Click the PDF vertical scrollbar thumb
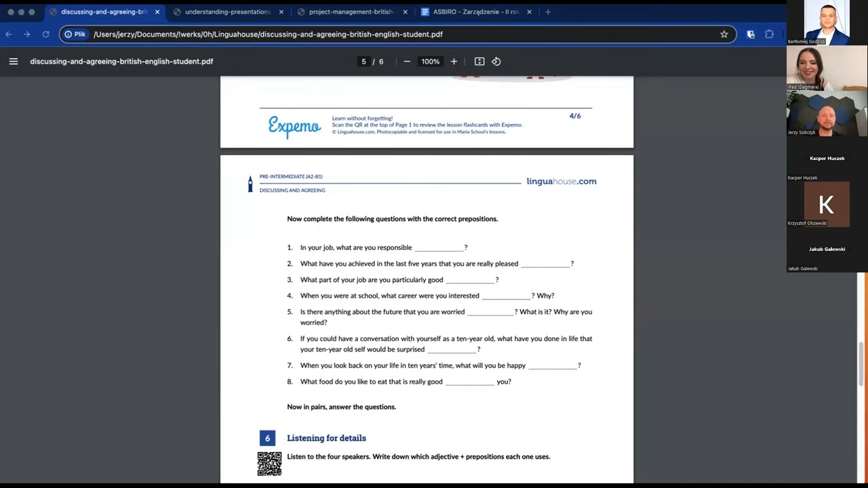Viewport: 868px width, 488px height. pyautogui.click(x=863, y=365)
